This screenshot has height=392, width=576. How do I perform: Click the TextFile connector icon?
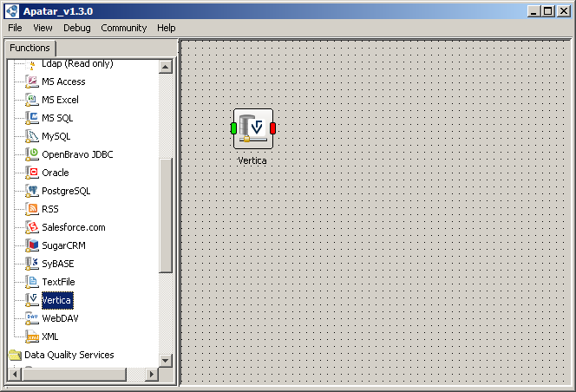(32, 282)
